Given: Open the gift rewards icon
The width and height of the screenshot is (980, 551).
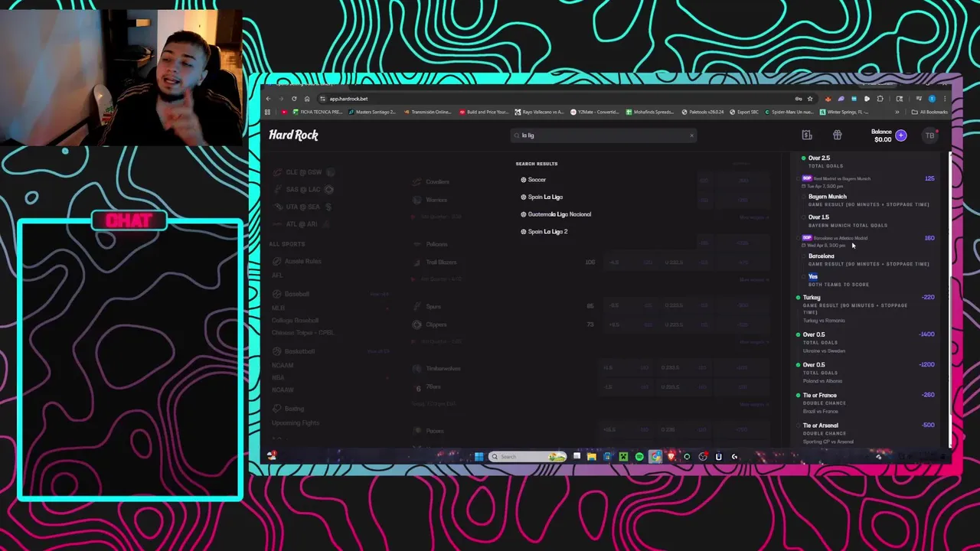Looking at the screenshot, I should coord(837,135).
